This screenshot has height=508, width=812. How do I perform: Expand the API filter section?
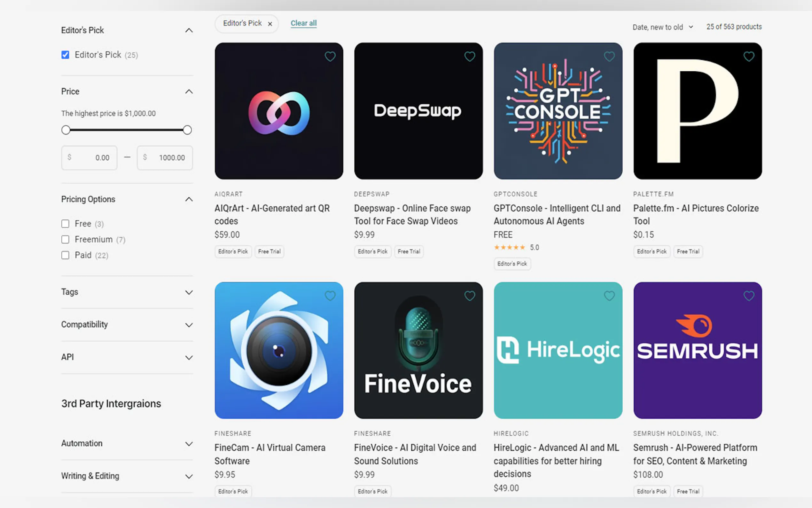[x=189, y=357]
